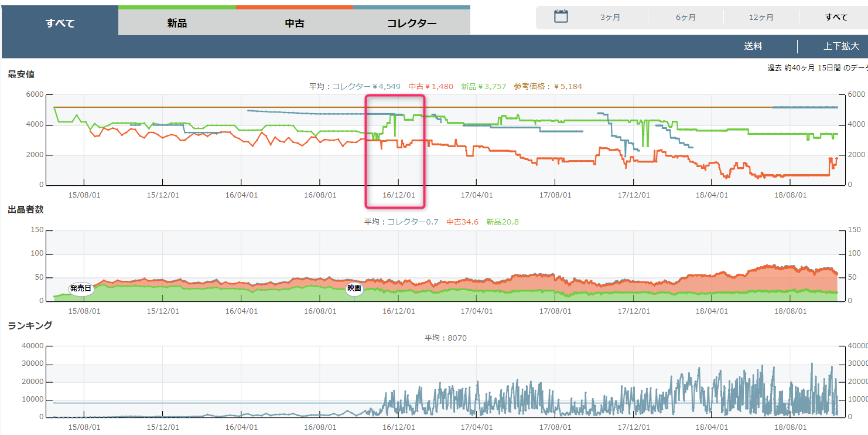
Task: Show すべて period of data
Action: point(836,17)
